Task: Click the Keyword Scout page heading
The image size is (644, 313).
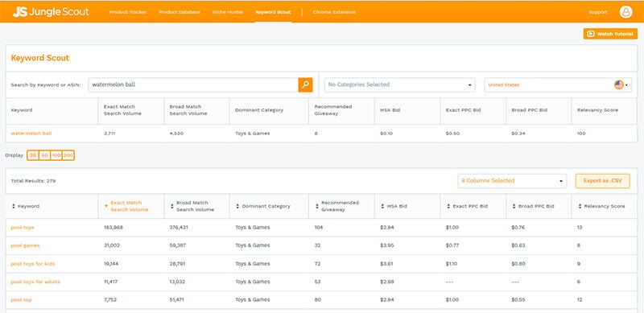Action: (39, 58)
